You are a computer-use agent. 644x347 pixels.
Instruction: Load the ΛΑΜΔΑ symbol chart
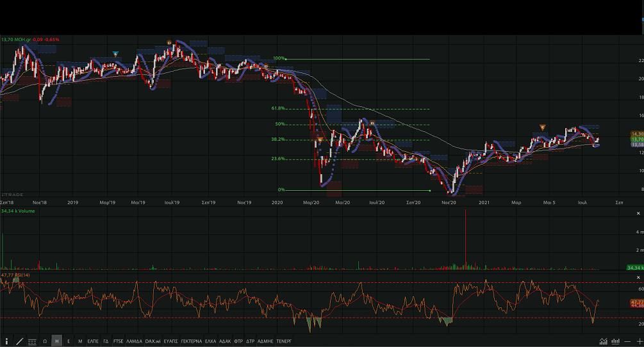pos(135,342)
